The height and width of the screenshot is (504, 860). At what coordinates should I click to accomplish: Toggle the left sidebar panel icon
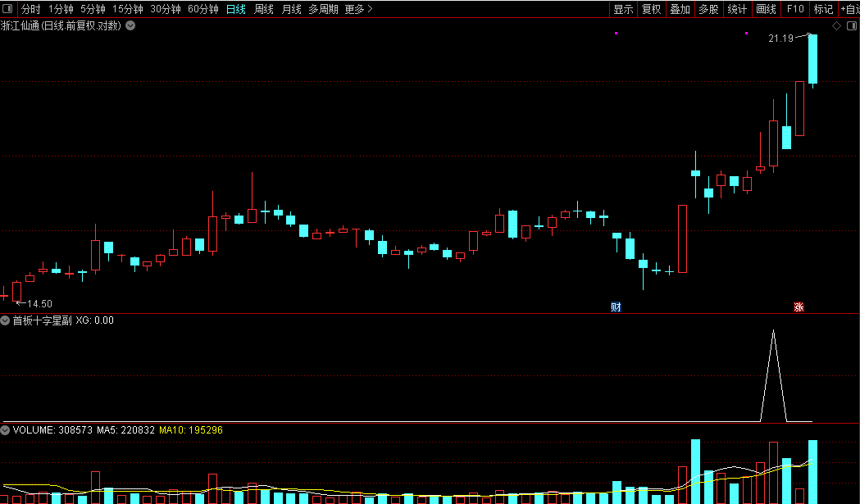tap(7, 9)
